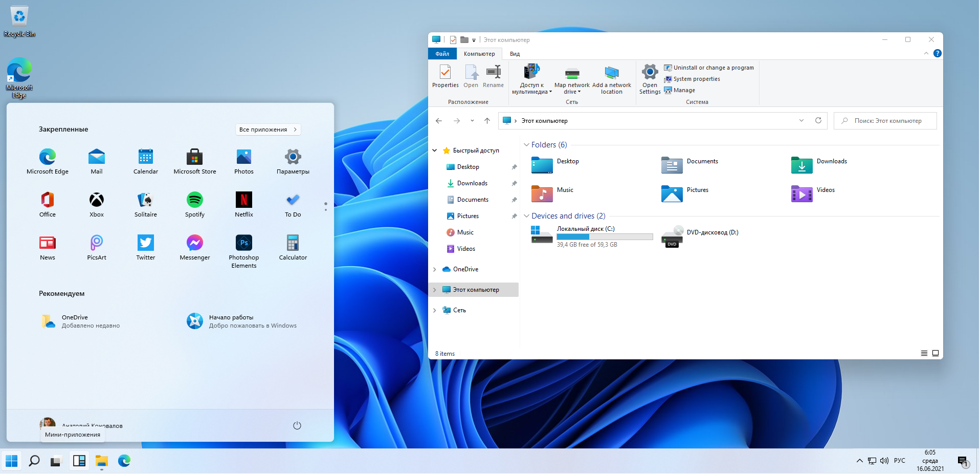Click Open Settings in ribbon
Screen dimensions: 980x474
[650, 79]
